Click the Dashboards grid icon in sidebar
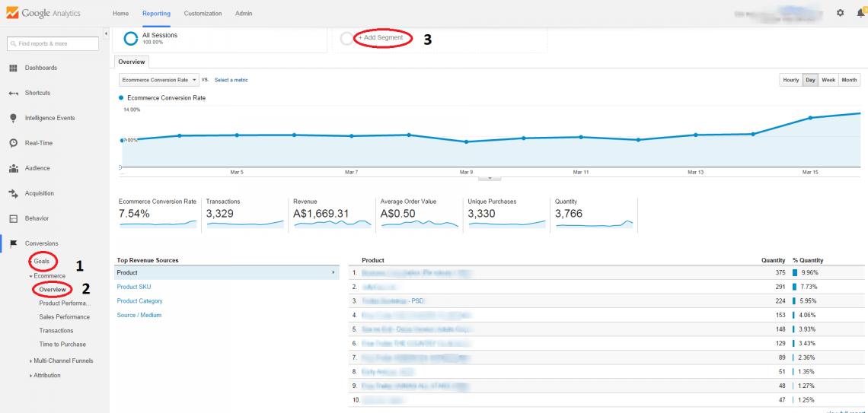 tap(13, 68)
